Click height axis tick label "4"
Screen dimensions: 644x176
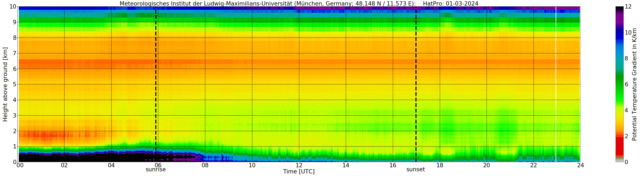[x=15, y=100]
